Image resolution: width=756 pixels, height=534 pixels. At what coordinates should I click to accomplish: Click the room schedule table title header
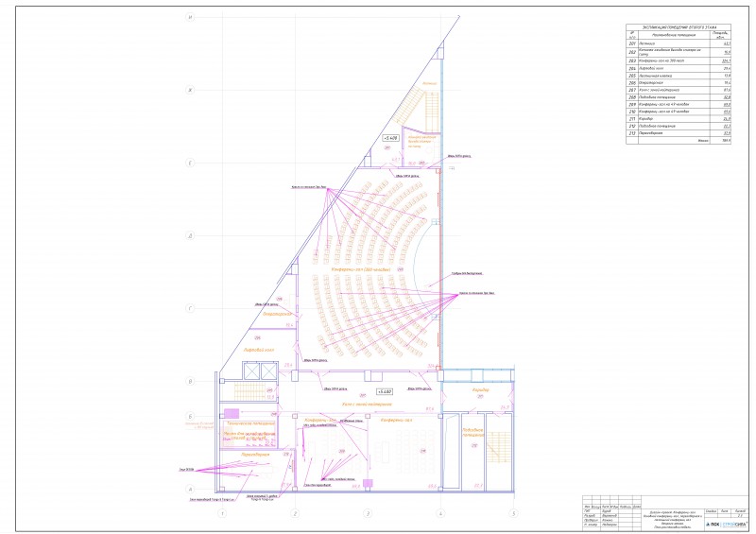point(679,27)
